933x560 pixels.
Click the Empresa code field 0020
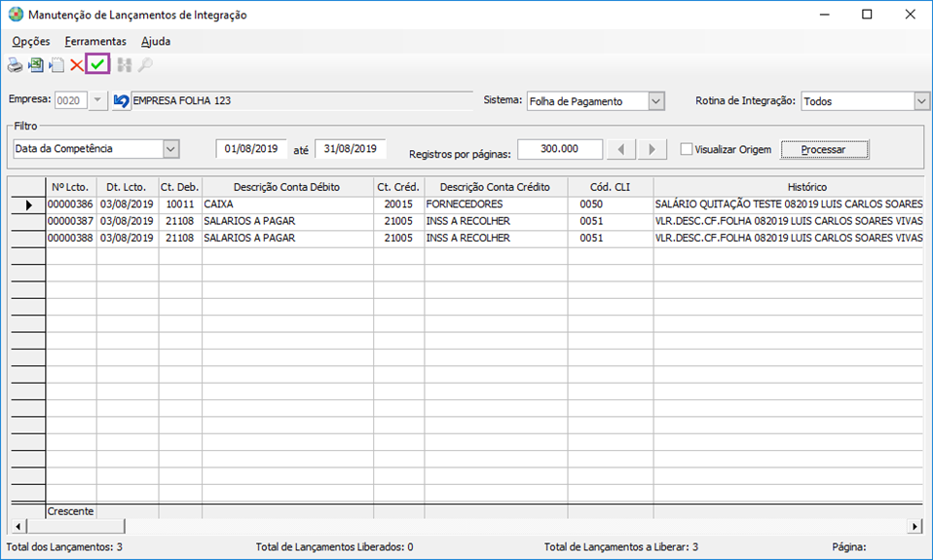pos(71,100)
